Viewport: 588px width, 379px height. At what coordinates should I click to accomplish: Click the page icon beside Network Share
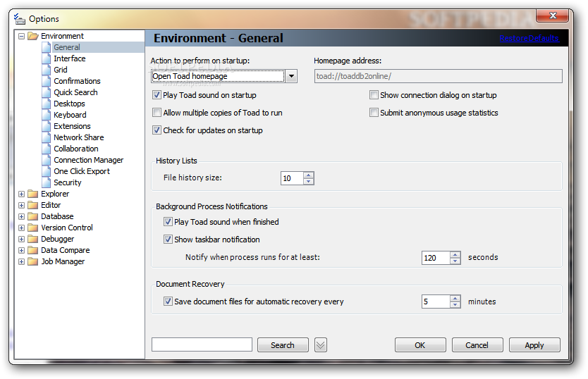click(x=46, y=137)
